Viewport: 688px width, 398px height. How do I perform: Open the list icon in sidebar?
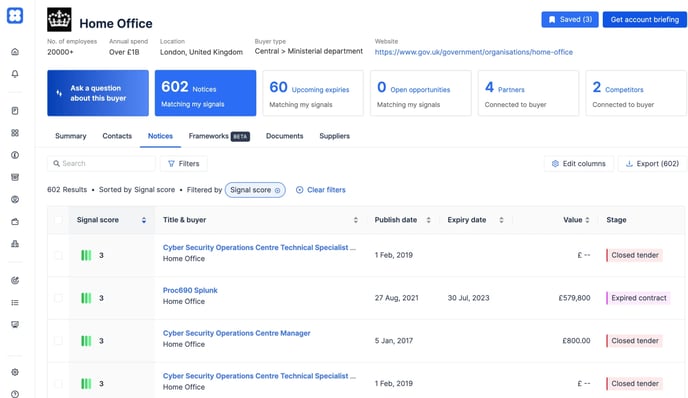tap(15, 302)
